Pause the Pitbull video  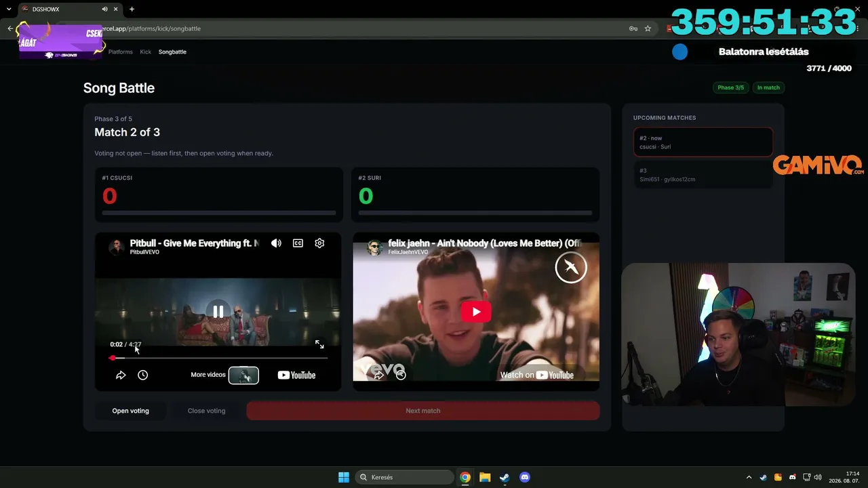click(x=218, y=311)
